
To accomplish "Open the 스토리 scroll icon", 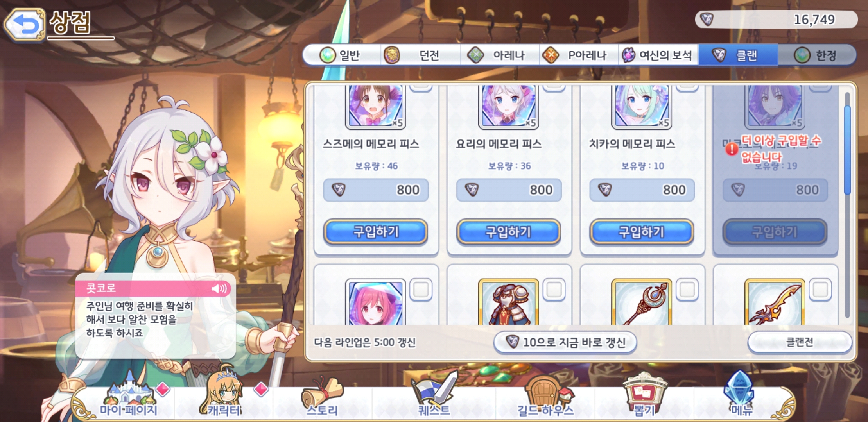I will 322,396.
